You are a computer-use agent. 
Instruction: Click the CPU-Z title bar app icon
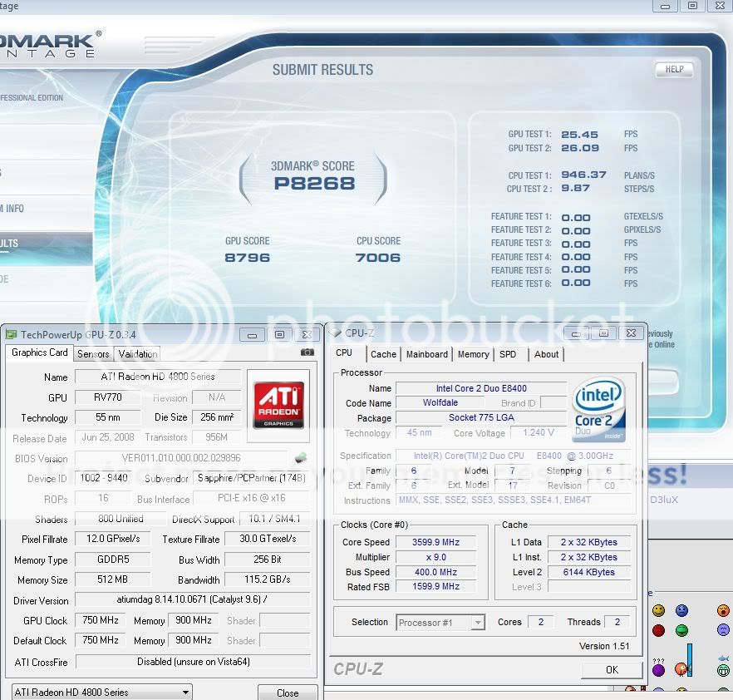335,333
